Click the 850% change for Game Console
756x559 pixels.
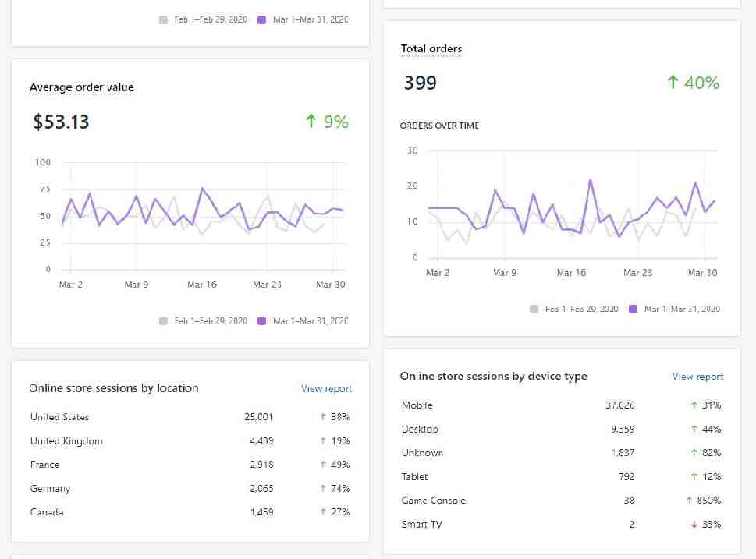[708, 501]
